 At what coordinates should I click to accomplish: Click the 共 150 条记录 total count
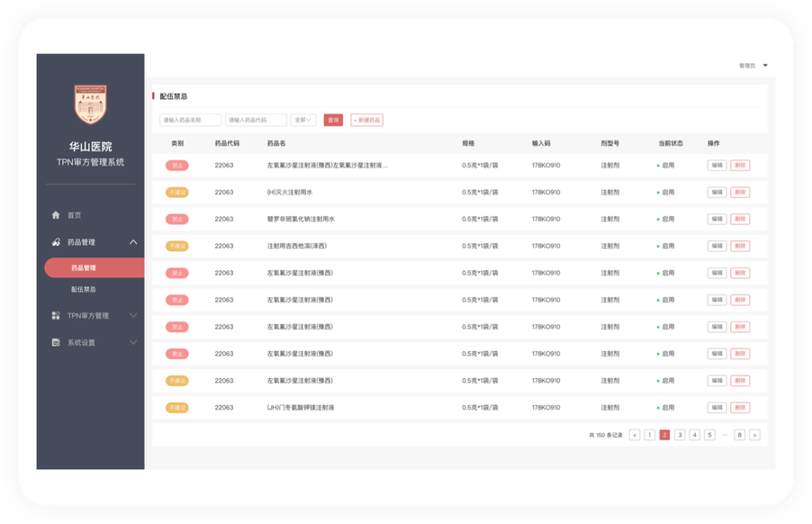tap(606, 435)
